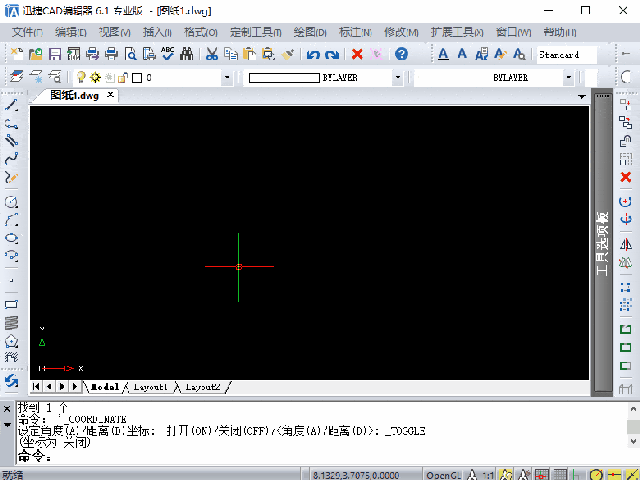Click the 命令 command line input
Viewport: 640px width, 480px height.
coord(320,457)
